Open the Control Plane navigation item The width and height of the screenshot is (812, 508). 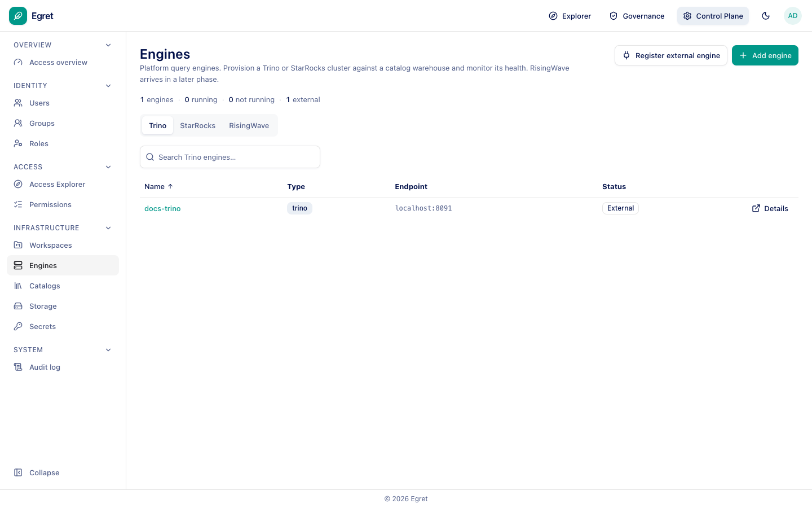[713, 16]
